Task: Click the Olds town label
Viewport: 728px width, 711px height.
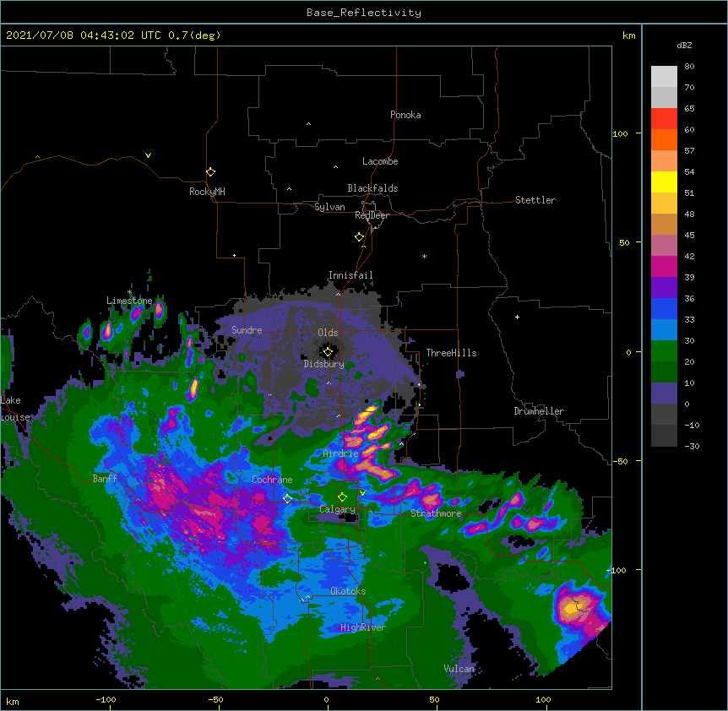Action: (328, 333)
